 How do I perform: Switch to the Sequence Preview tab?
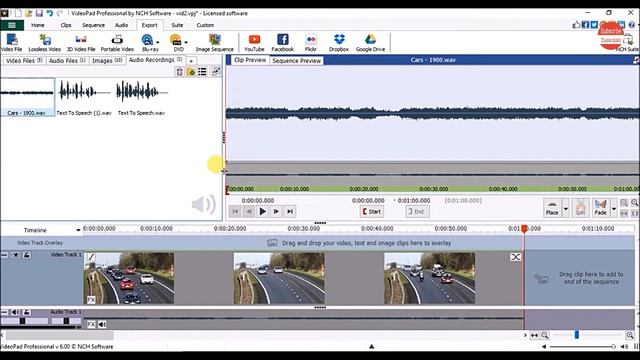pos(296,60)
